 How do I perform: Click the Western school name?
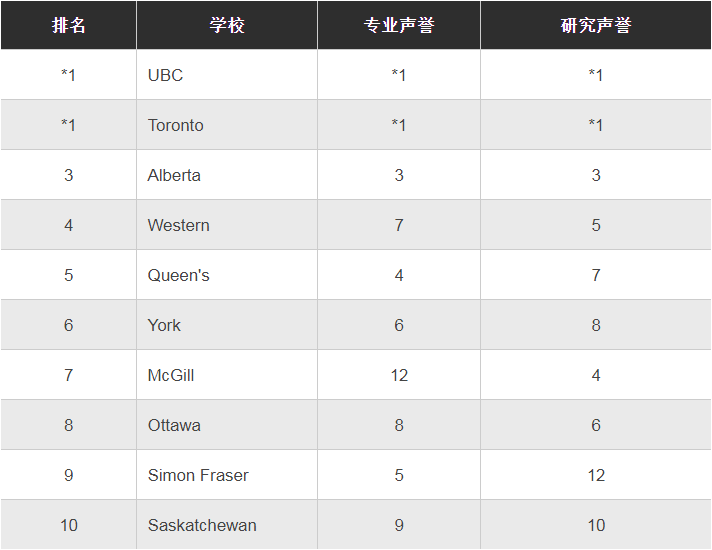click(178, 225)
